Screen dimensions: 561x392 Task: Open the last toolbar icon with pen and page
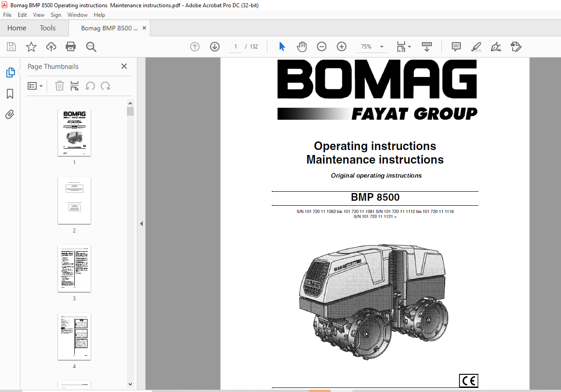(x=516, y=47)
